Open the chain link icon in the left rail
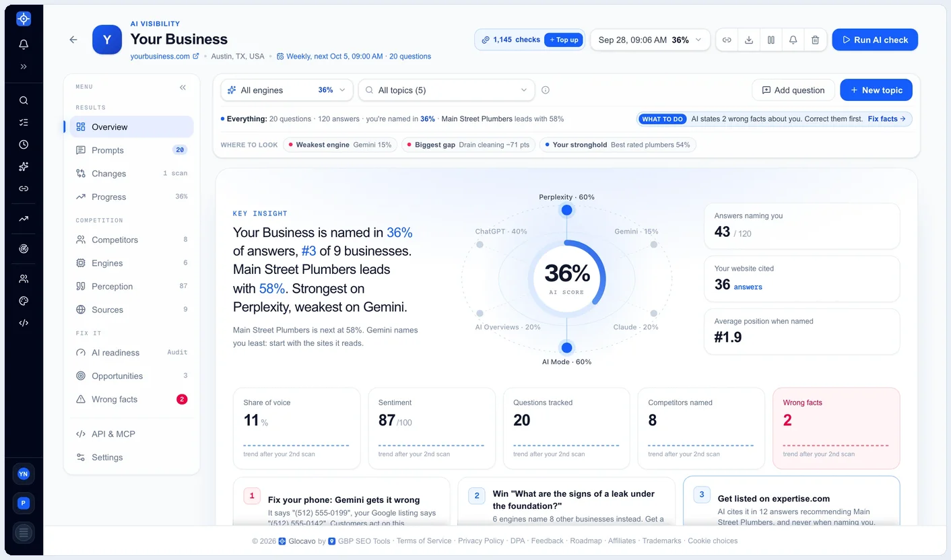 24,188
